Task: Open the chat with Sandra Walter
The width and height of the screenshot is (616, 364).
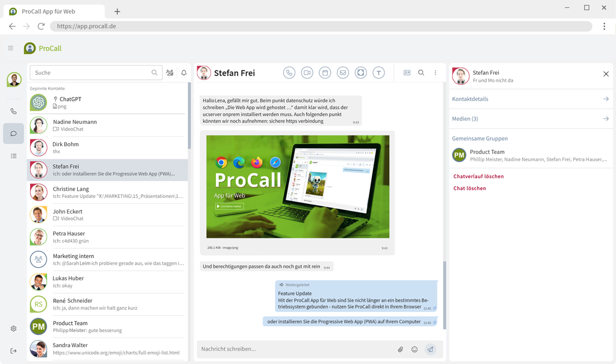Action: pyautogui.click(x=107, y=349)
